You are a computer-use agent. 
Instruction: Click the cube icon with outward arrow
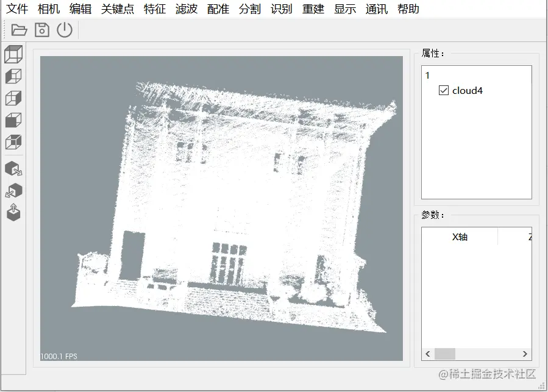click(x=13, y=168)
